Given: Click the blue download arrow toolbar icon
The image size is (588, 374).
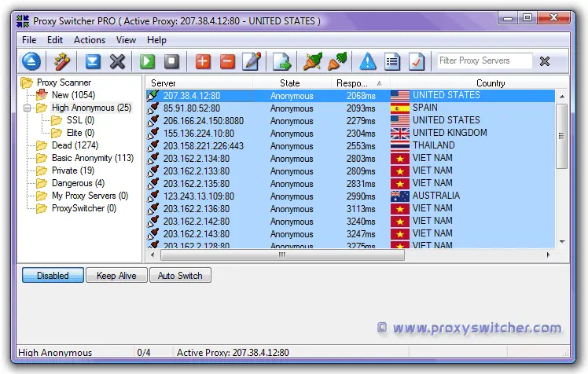Looking at the screenshot, I should pyautogui.click(x=93, y=61).
